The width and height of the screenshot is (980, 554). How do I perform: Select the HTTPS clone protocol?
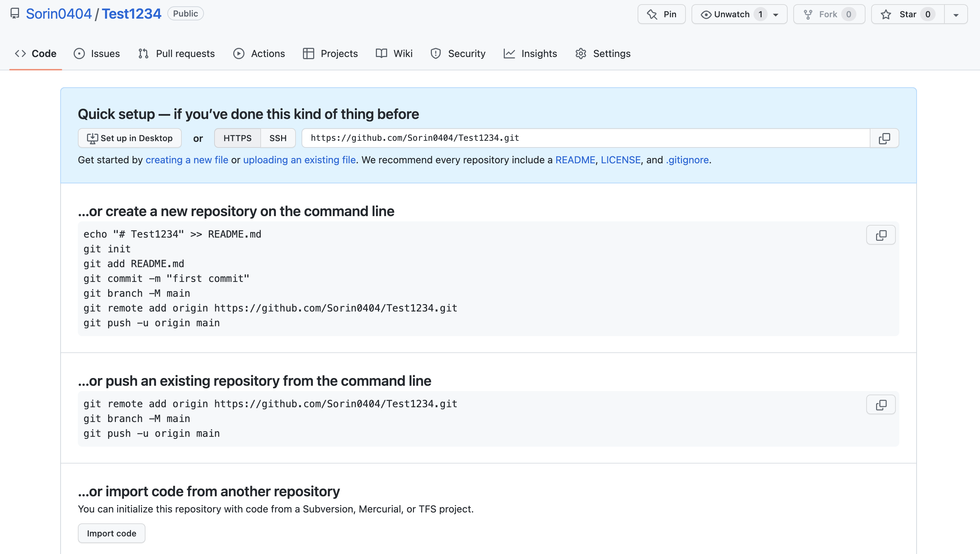237,138
